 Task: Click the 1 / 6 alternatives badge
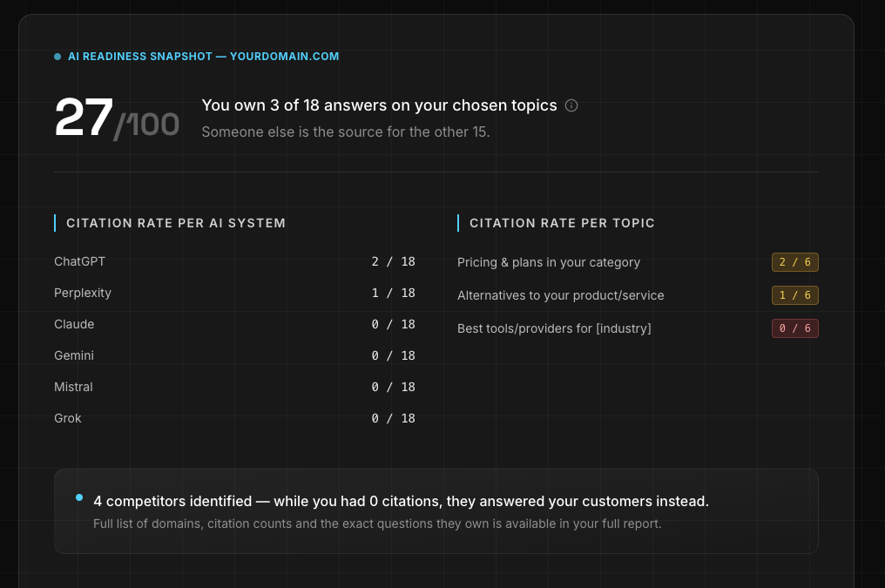pos(794,295)
